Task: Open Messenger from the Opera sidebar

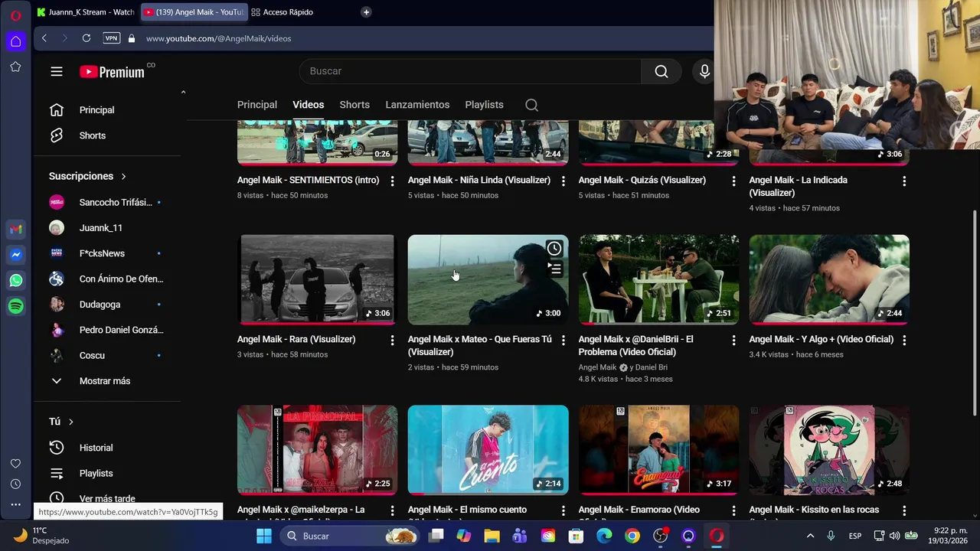Action: tap(16, 255)
